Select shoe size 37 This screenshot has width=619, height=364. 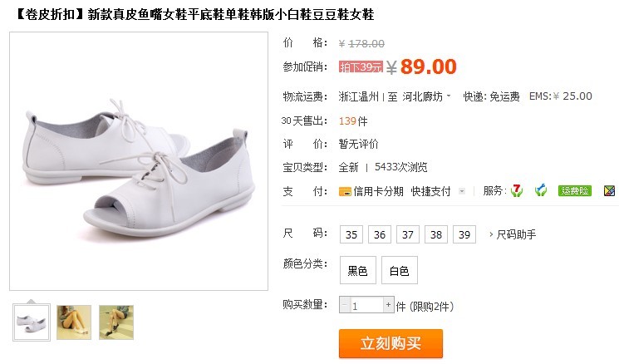[x=408, y=234]
